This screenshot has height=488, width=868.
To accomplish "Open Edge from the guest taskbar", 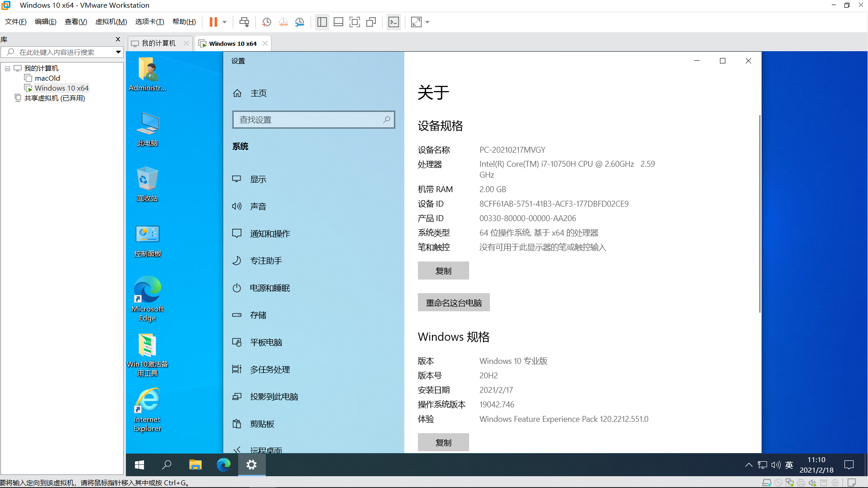I will click(x=223, y=464).
